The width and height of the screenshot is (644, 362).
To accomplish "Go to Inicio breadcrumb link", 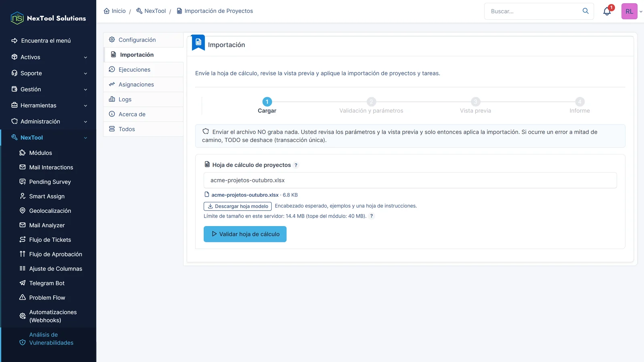I will [x=115, y=11].
